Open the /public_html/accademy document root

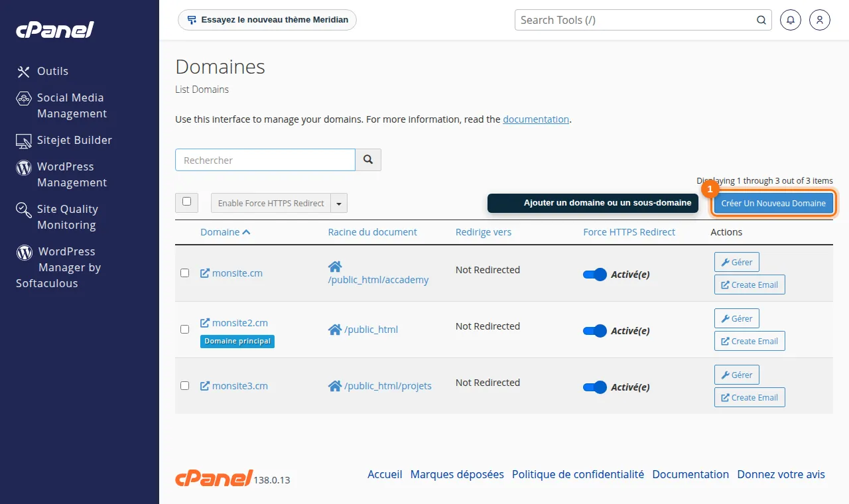[x=378, y=280]
